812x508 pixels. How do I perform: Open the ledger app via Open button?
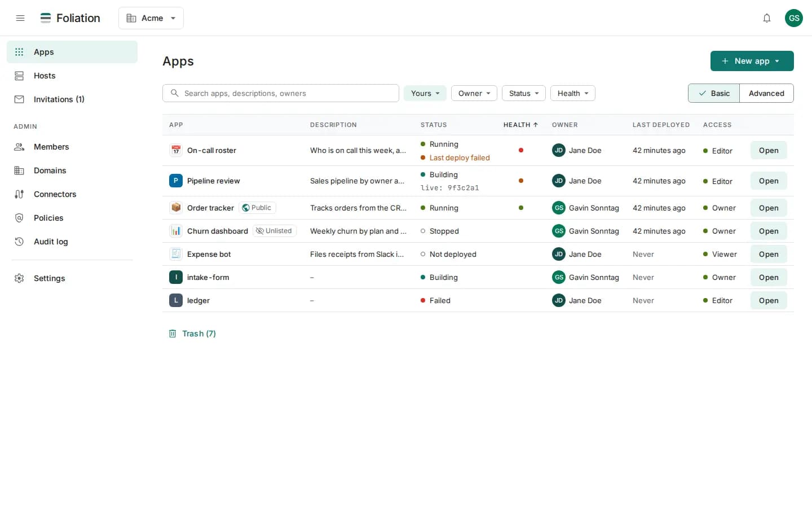(769, 300)
